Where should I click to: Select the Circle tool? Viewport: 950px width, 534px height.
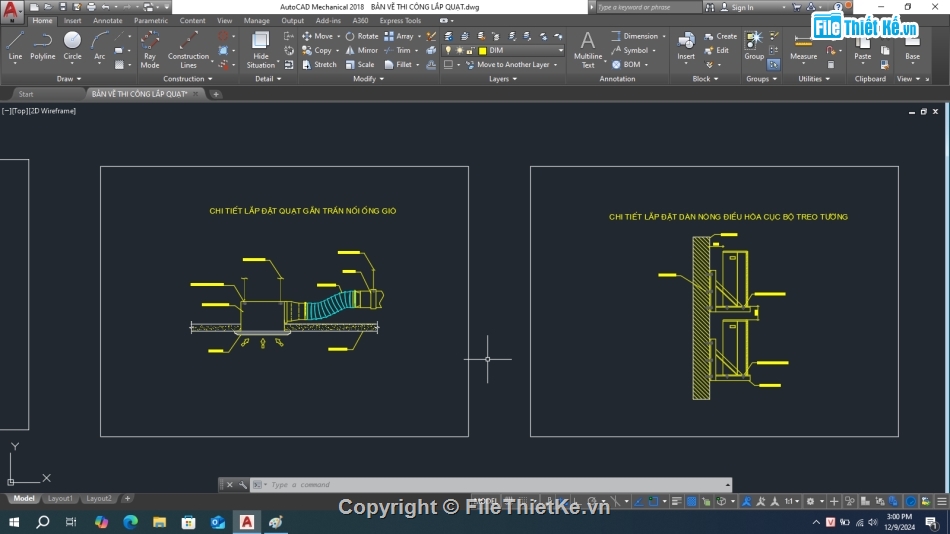click(x=72, y=46)
